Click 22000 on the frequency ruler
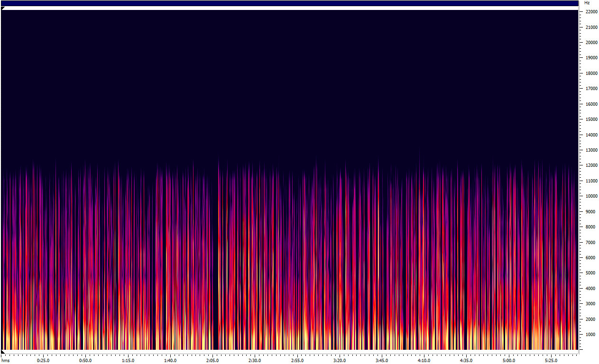The image size is (599, 364). click(591, 12)
